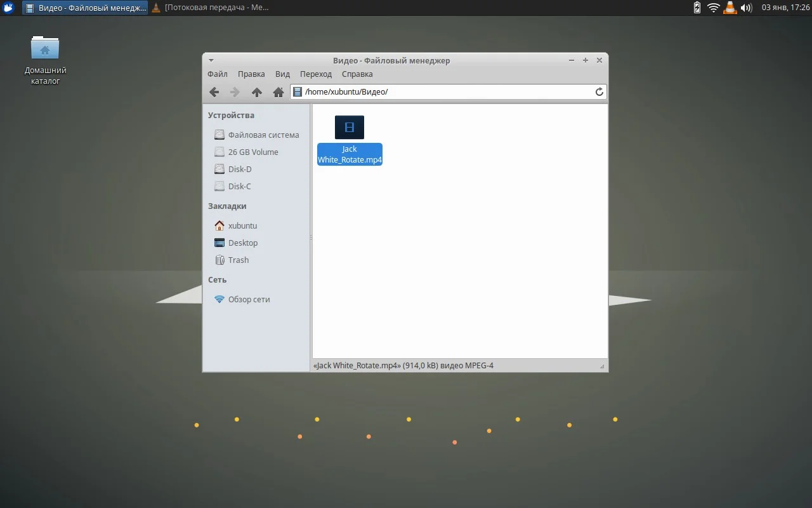The image size is (812, 508).
Task: Open the Вид menu
Action: pos(282,74)
